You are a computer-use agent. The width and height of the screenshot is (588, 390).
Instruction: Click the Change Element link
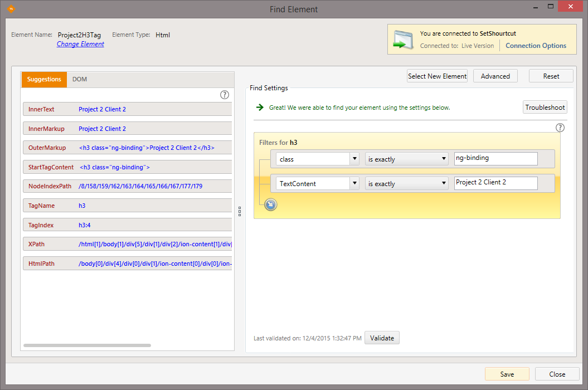coord(80,44)
